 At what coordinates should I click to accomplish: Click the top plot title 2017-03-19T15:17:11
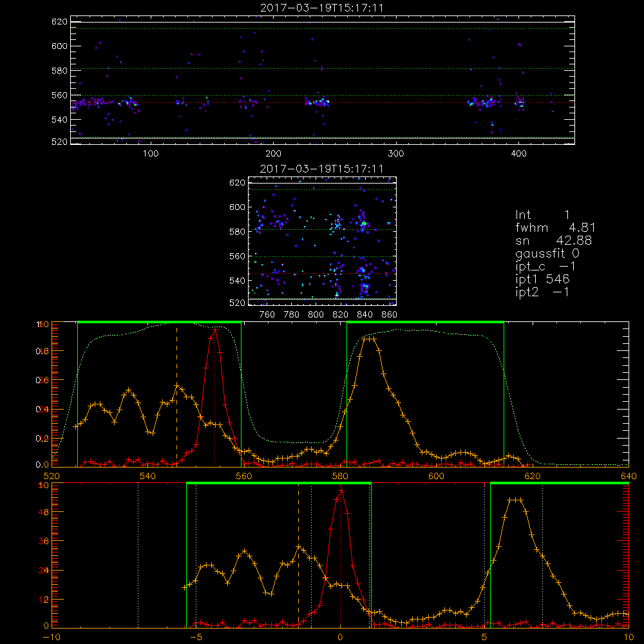click(322, 8)
